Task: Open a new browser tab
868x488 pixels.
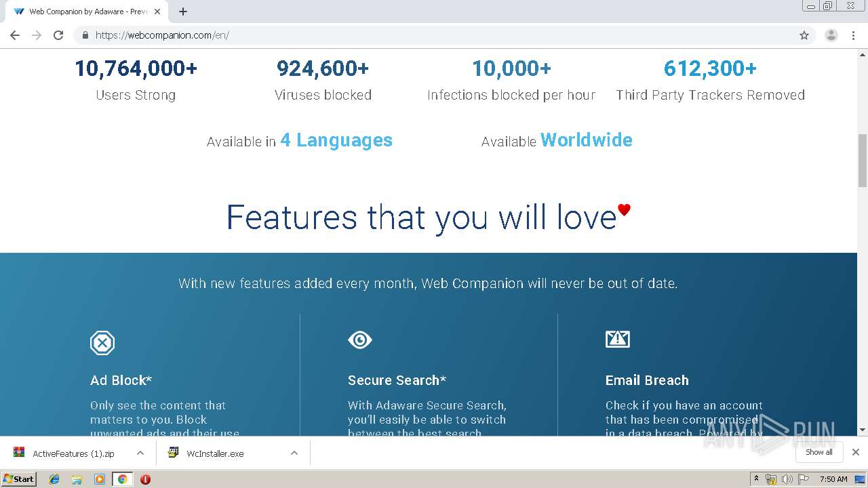Action: [183, 12]
